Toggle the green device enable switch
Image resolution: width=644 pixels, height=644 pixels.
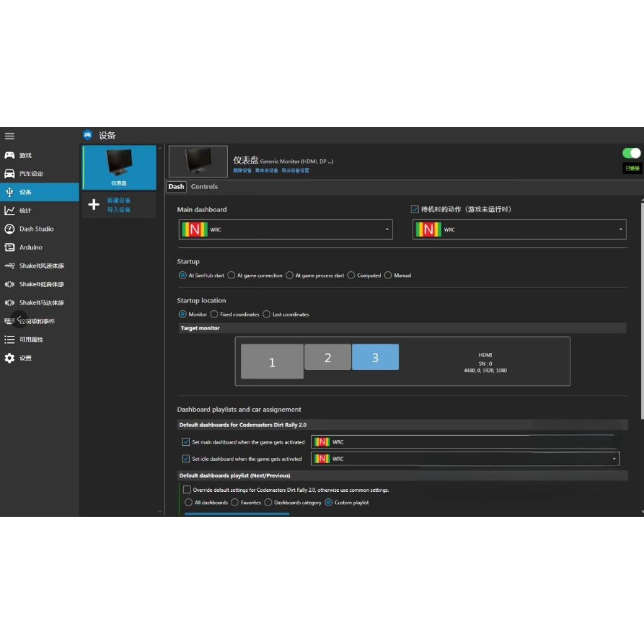click(x=631, y=153)
